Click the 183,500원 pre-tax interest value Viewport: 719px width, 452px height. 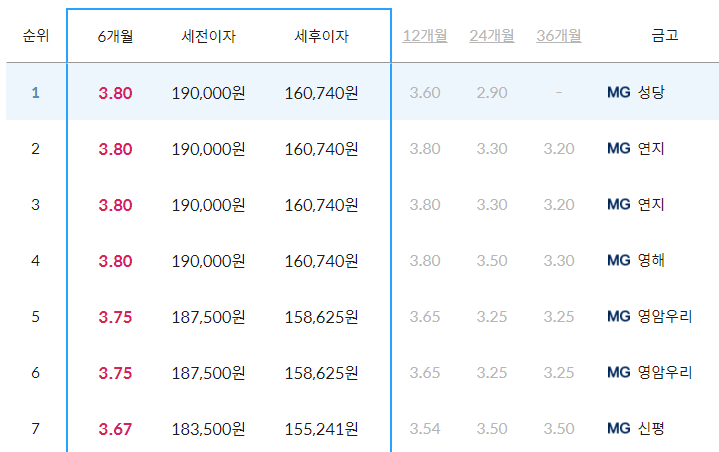(x=208, y=429)
